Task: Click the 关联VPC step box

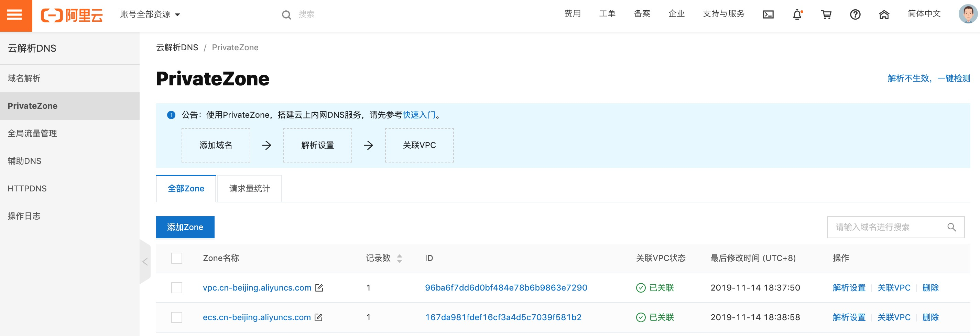Action: 419,145
